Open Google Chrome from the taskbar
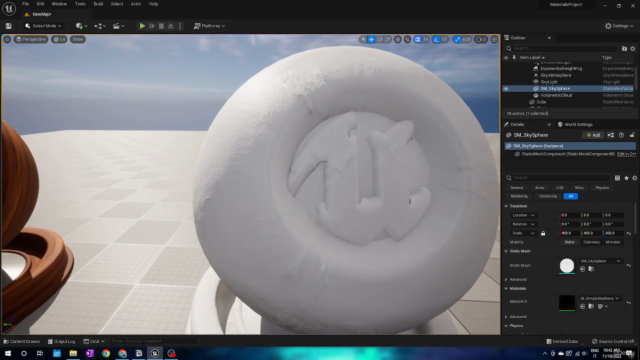This screenshot has height=360, width=640. 106,353
